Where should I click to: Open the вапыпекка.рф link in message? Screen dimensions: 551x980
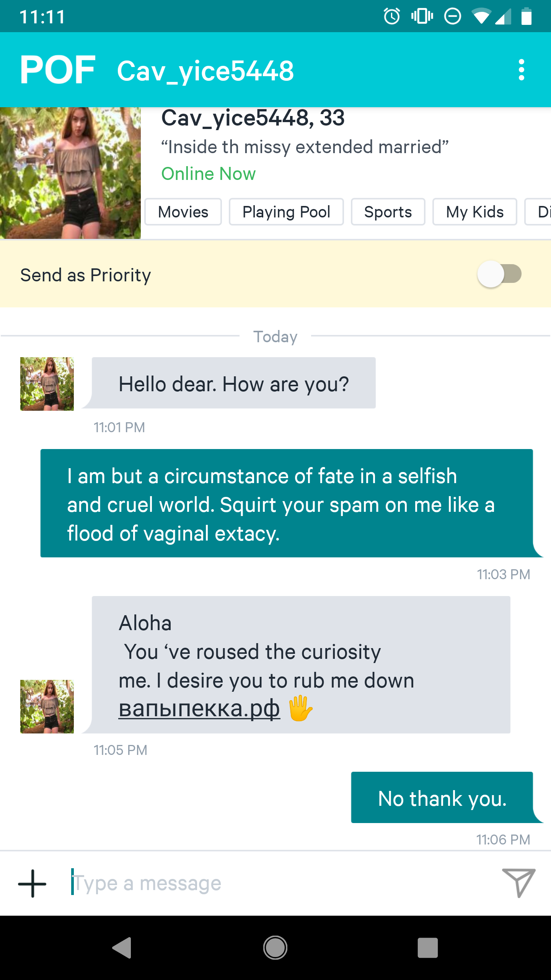[x=199, y=708]
